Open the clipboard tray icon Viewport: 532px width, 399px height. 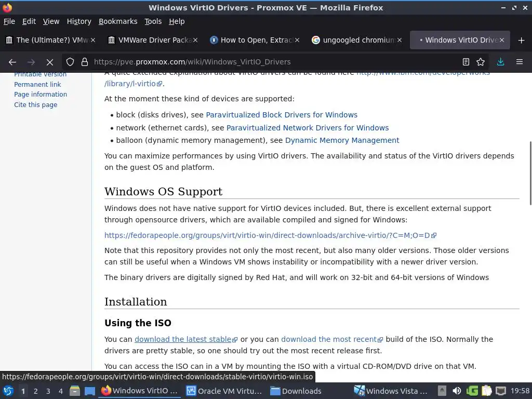coord(486,391)
